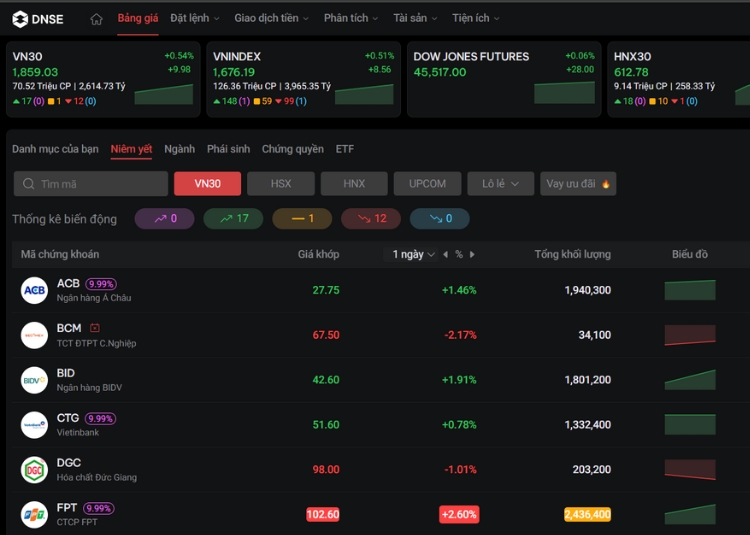750x535 pixels.
Task: Go to the home icon
Action: [x=97, y=19]
